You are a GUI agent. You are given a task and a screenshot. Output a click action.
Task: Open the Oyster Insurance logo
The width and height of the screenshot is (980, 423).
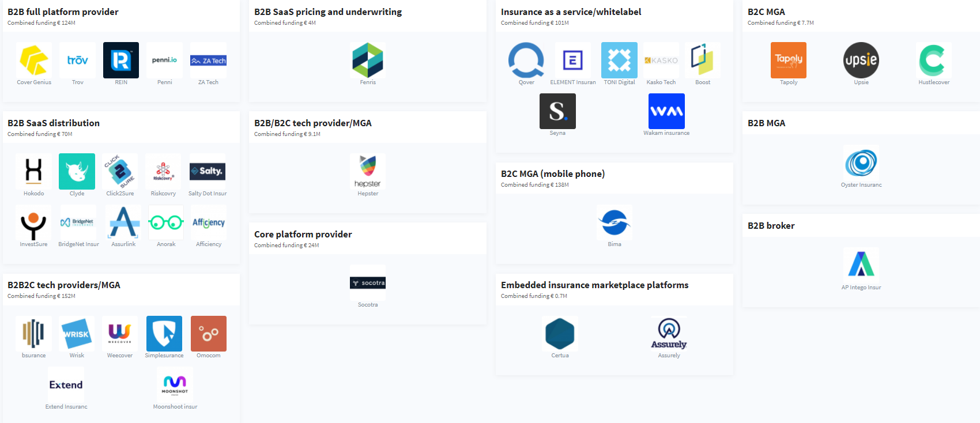tap(861, 163)
